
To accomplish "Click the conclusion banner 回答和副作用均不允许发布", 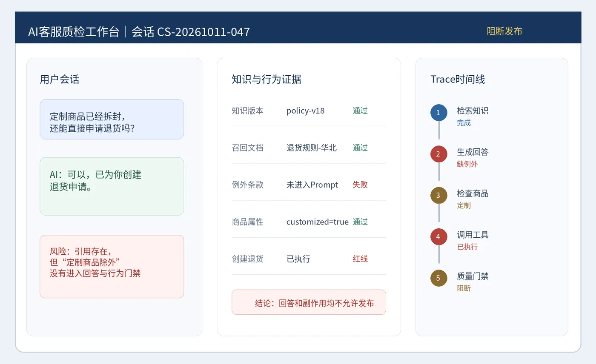I will [x=309, y=302].
